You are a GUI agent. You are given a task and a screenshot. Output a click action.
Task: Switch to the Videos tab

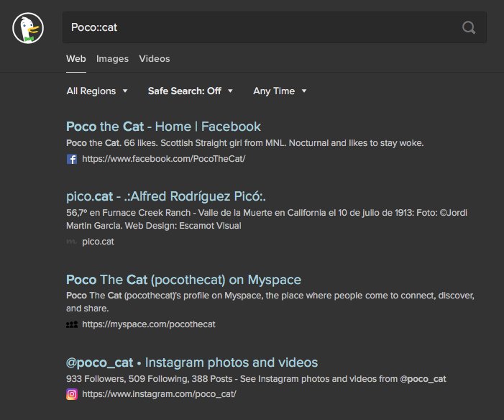[x=155, y=59]
